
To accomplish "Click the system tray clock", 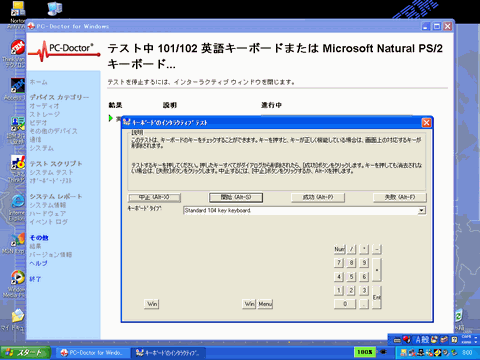I will pos(467,352).
